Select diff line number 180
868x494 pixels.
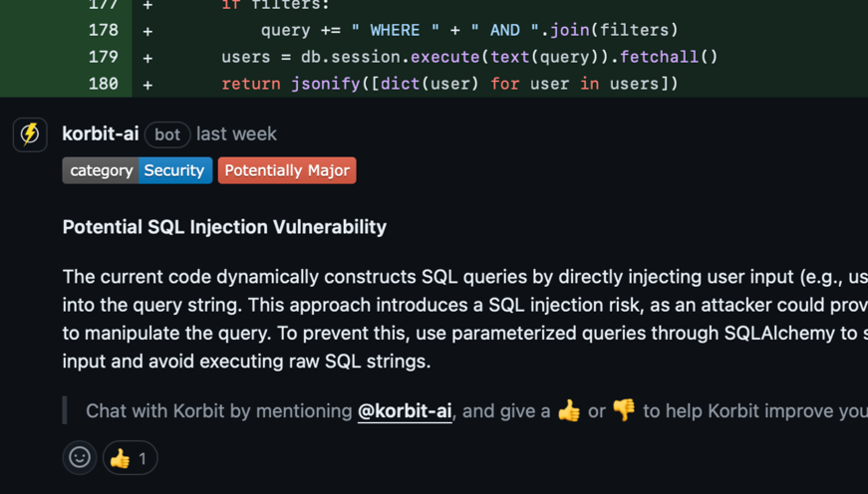[x=104, y=84]
